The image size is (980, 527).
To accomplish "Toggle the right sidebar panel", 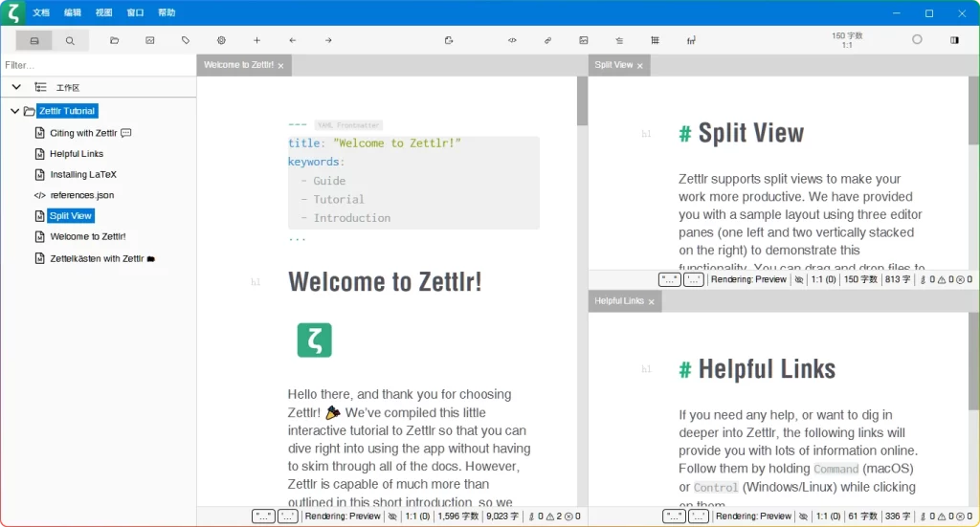I will coord(954,40).
